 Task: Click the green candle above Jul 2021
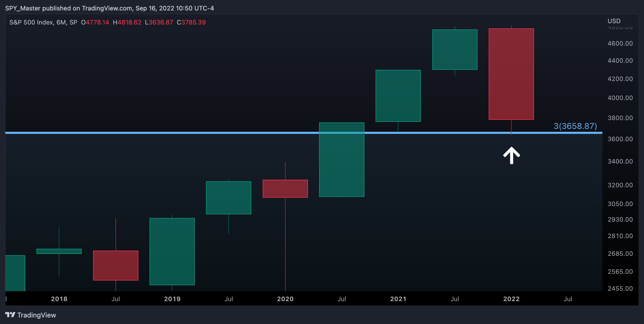[455, 49]
